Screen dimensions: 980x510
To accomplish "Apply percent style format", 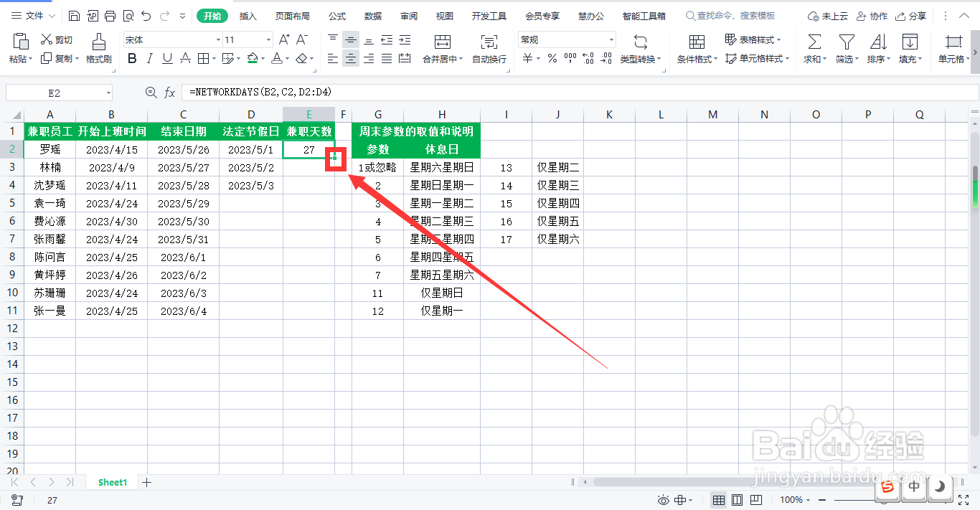I will 552,59.
